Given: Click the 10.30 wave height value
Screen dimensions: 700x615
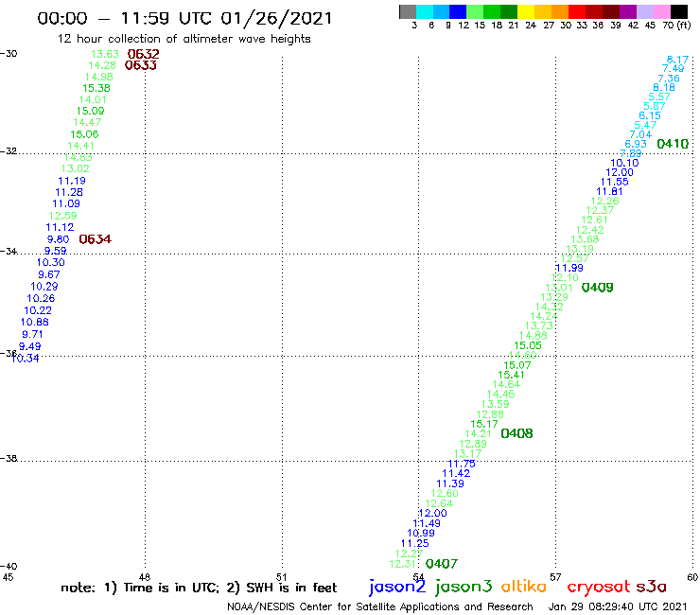Looking at the screenshot, I should pyautogui.click(x=51, y=262).
